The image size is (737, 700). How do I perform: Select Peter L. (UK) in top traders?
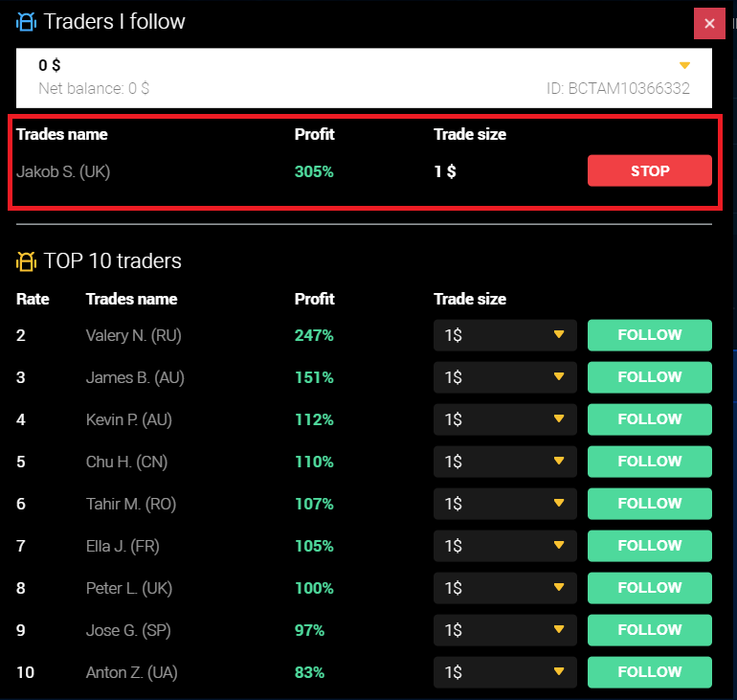[x=128, y=588]
